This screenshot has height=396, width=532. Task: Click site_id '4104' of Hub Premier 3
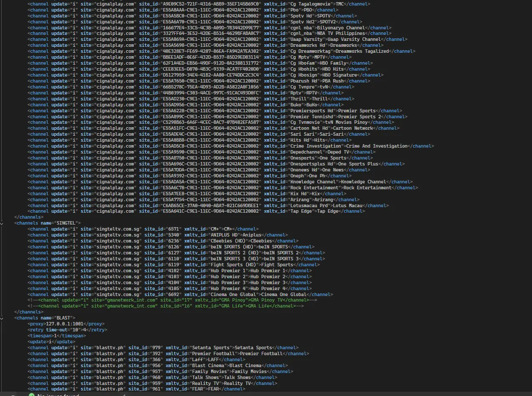pos(174,282)
